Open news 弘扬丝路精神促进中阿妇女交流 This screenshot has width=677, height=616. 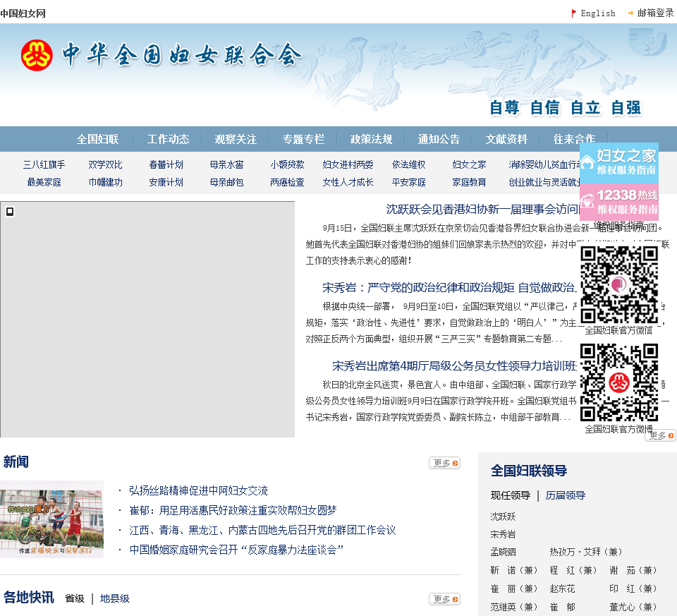tap(199, 490)
